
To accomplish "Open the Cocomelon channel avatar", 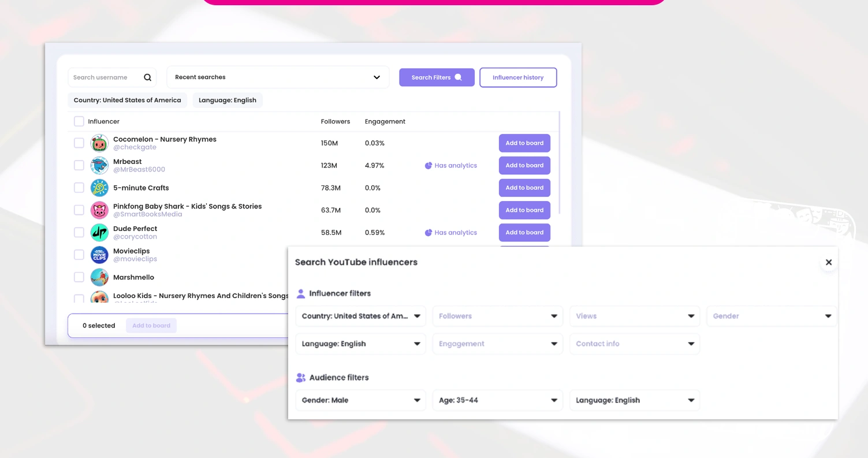I will pyautogui.click(x=99, y=143).
